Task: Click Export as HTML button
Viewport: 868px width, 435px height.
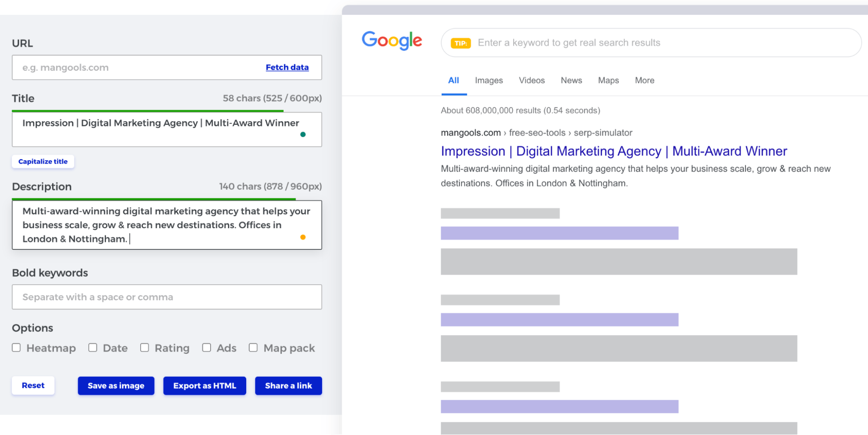Action: [x=205, y=386]
